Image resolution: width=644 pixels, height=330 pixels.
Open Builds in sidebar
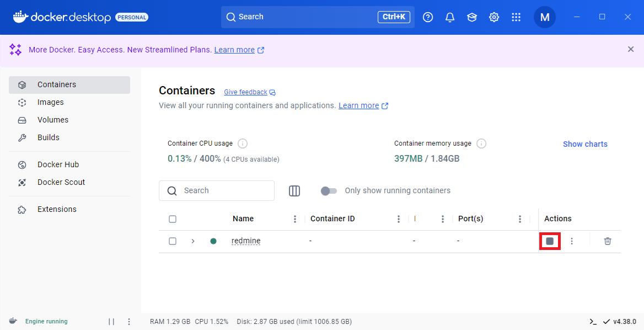point(69,137)
